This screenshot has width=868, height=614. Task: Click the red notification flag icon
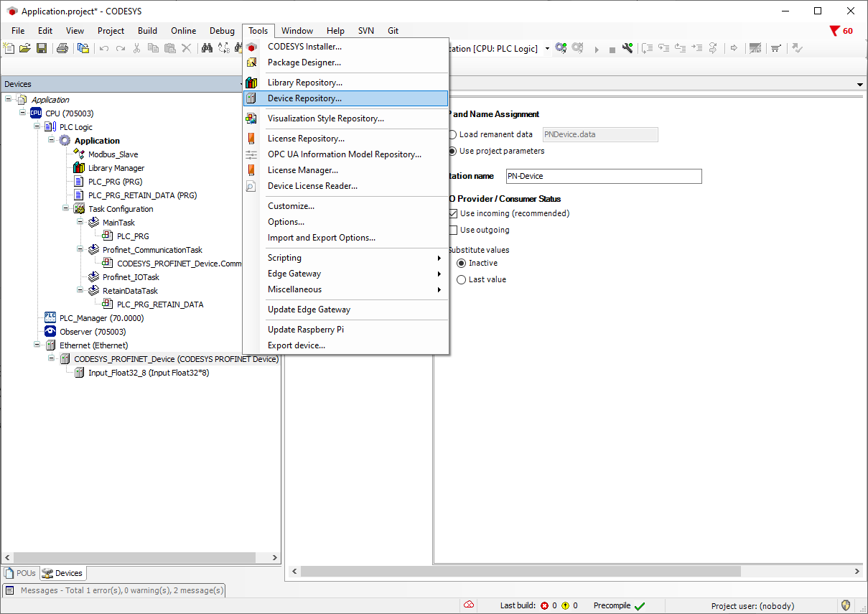coord(834,31)
